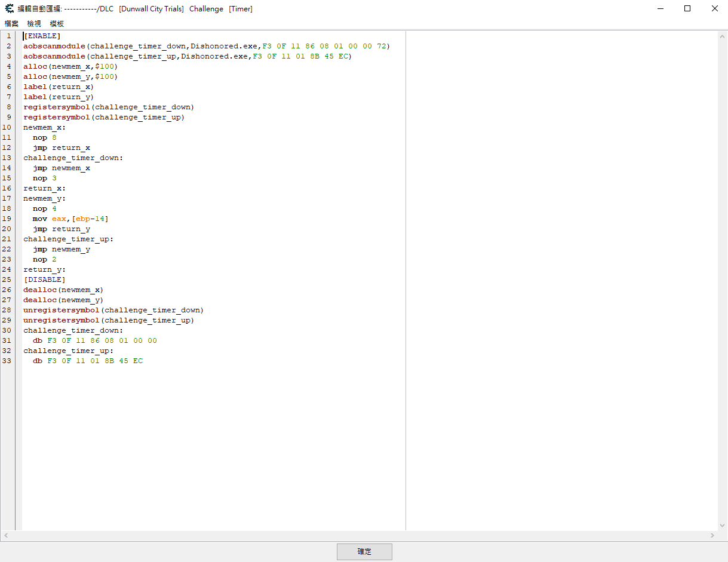Click the 'jmp return_y' instruction
Viewport: 728px width, 562px height.
(62, 229)
